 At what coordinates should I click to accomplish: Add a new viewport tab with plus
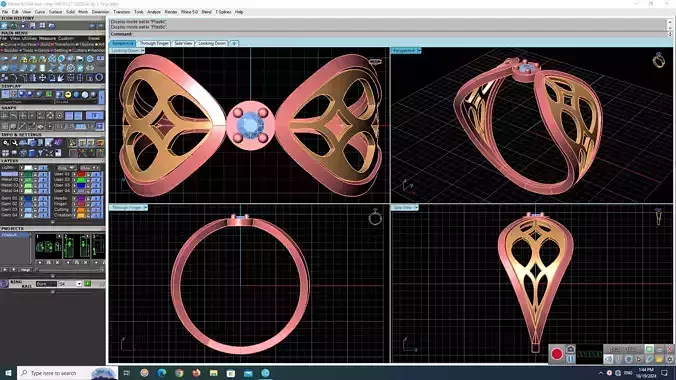tap(234, 44)
